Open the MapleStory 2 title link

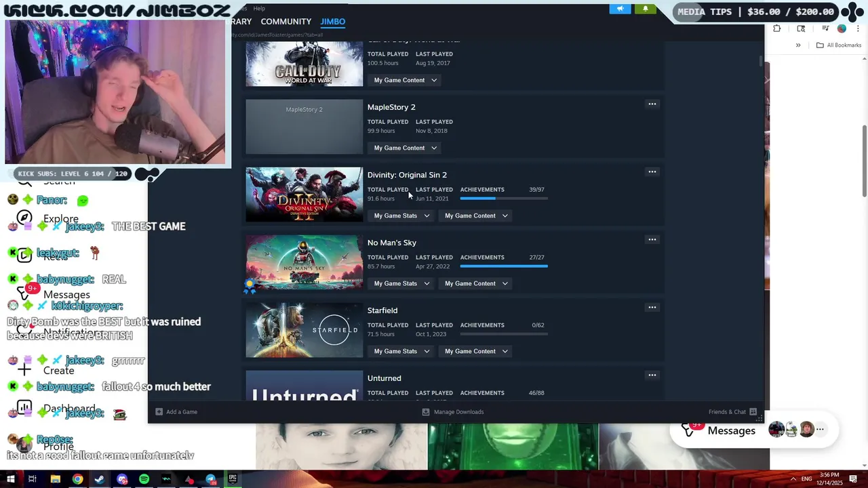point(391,107)
